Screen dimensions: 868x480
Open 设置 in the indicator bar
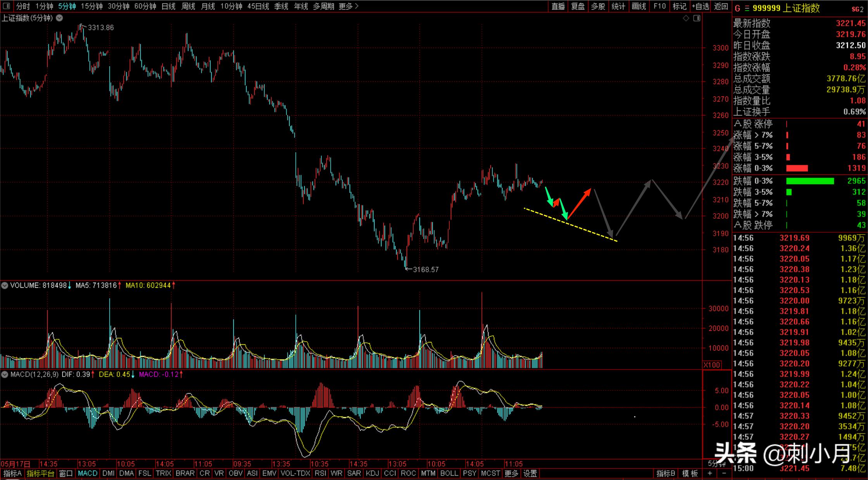[x=530, y=473]
